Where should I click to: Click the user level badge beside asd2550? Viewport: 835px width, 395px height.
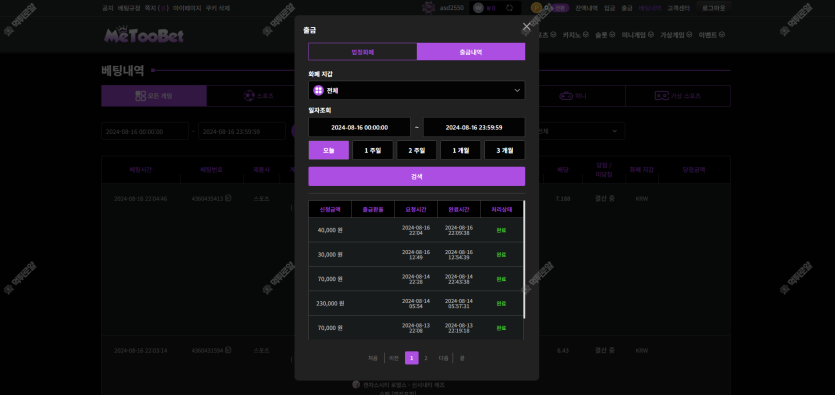click(429, 8)
